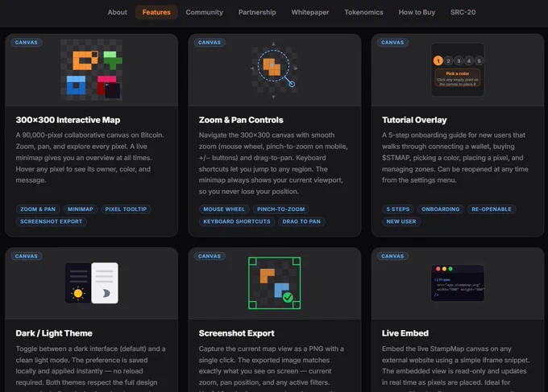Screen dimensions: 548x392
Task: Click CANVAS badge on Screenshot Export card
Action: (210, 256)
